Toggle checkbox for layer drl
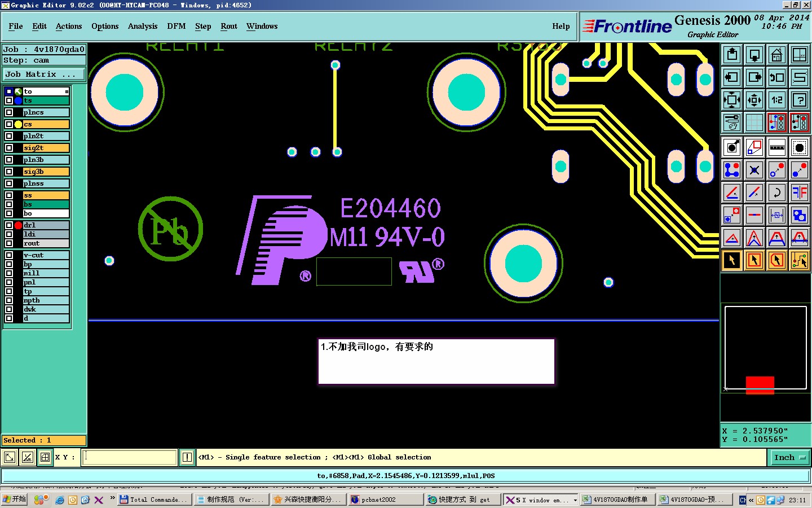Viewport: 812px width, 508px height. coord(9,225)
